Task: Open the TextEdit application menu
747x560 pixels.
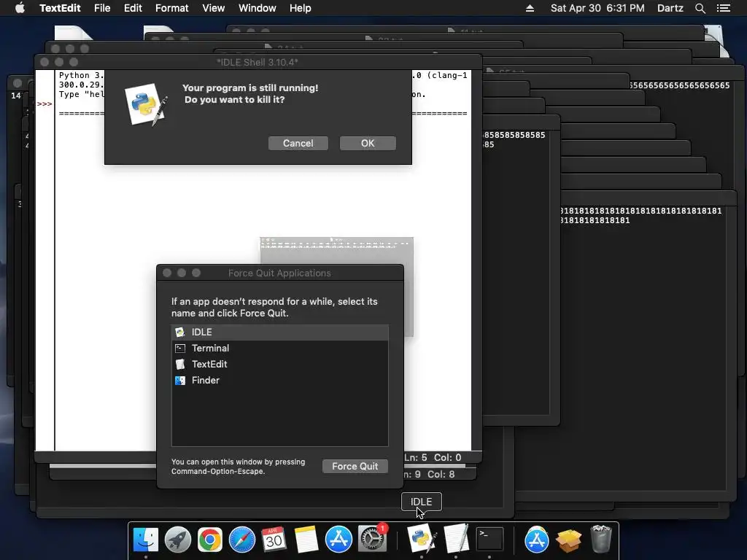Action: (60, 8)
